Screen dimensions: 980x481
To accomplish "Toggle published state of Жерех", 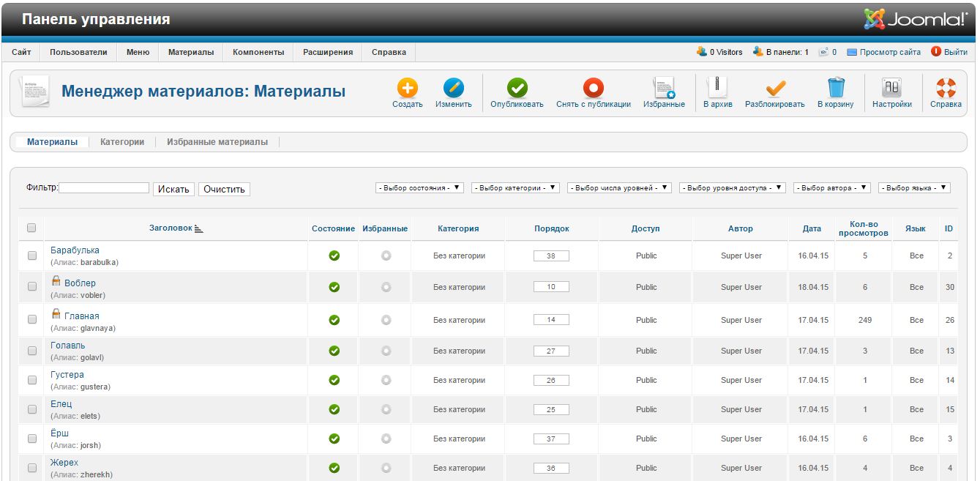I will coord(334,468).
